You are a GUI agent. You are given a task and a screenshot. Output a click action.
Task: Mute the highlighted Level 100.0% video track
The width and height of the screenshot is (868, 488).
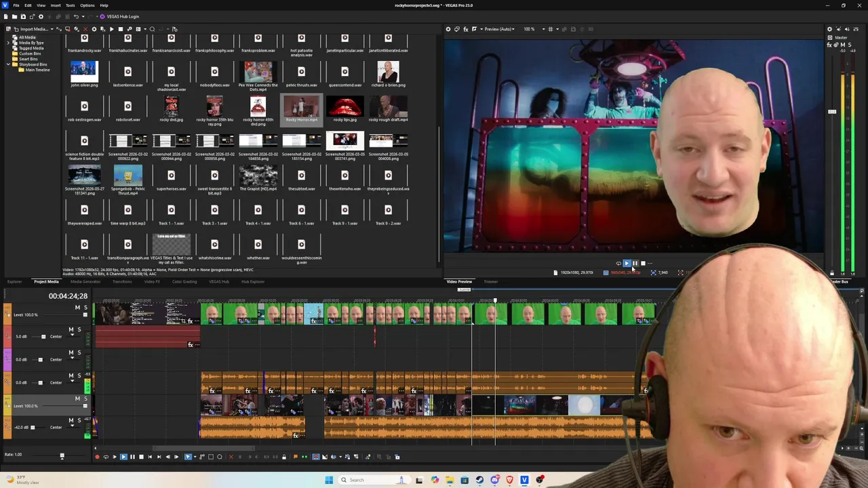pos(77,399)
